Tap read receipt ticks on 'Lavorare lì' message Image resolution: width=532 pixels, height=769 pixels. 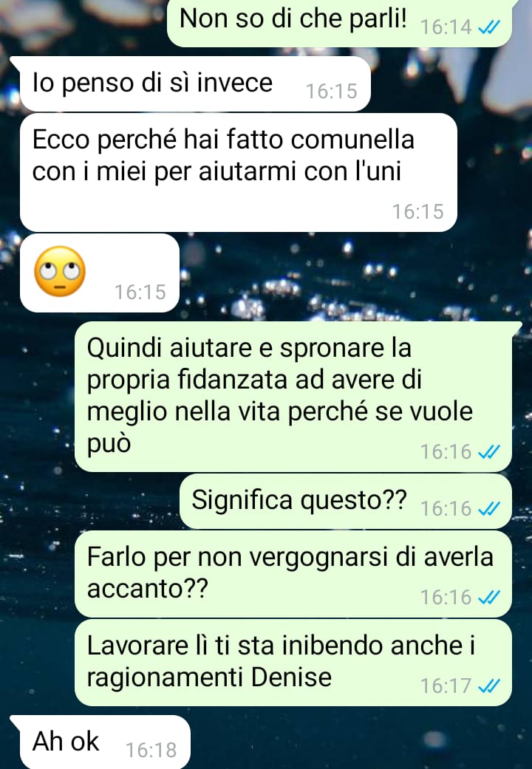click(489, 686)
